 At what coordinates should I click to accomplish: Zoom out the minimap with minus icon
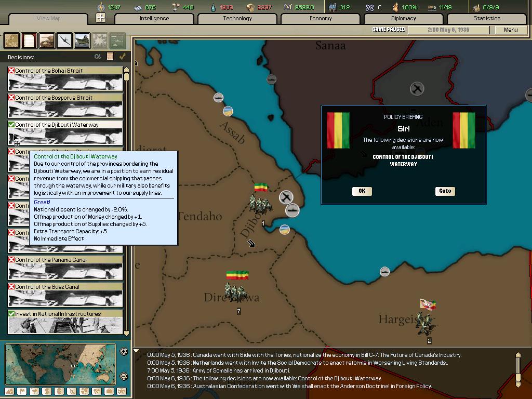(124, 376)
